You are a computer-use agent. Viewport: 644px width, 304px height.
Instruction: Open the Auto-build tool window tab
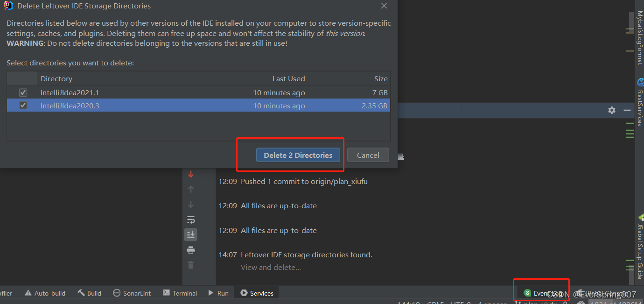point(45,293)
